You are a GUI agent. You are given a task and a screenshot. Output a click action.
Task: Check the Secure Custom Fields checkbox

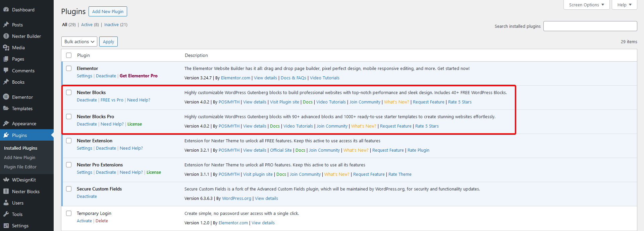[69, 189]
